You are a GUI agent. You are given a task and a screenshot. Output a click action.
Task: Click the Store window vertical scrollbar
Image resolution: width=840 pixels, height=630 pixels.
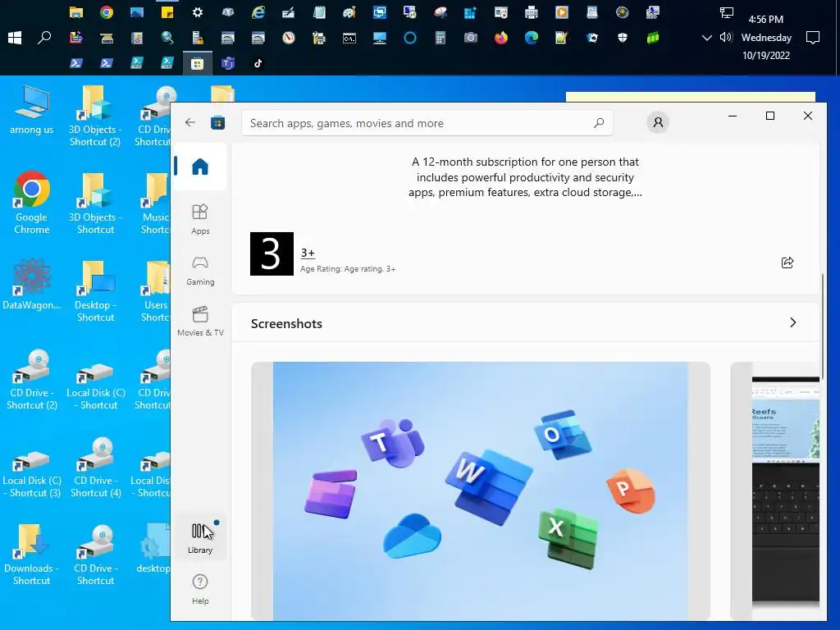coord(823,326)
